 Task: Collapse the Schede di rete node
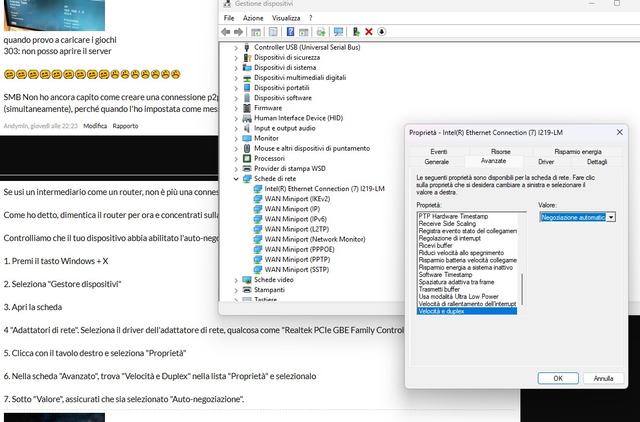236,179
